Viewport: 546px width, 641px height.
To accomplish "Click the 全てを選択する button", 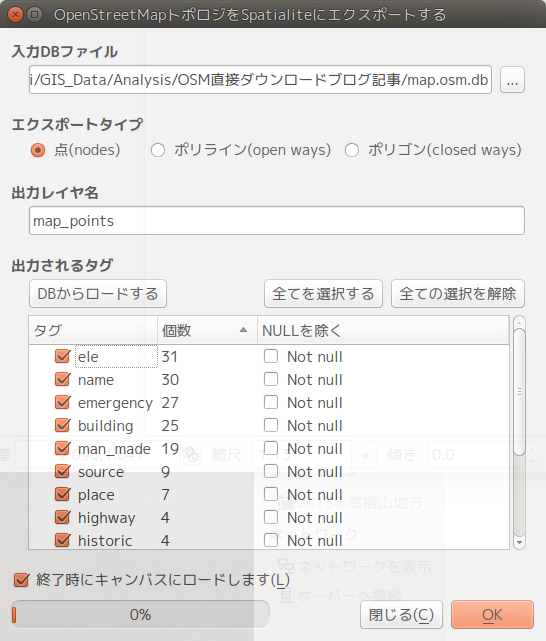I will pyautogui.click(x=323, y=294).
